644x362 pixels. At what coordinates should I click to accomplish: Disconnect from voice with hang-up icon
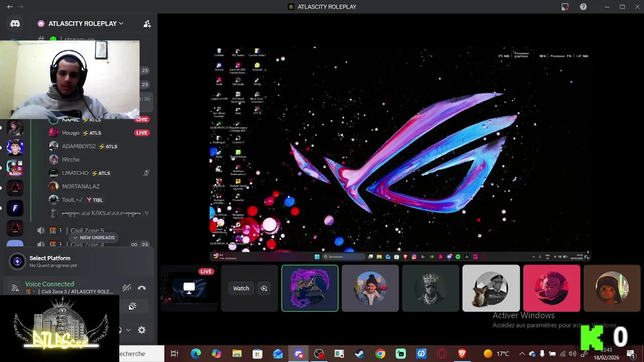141,288
